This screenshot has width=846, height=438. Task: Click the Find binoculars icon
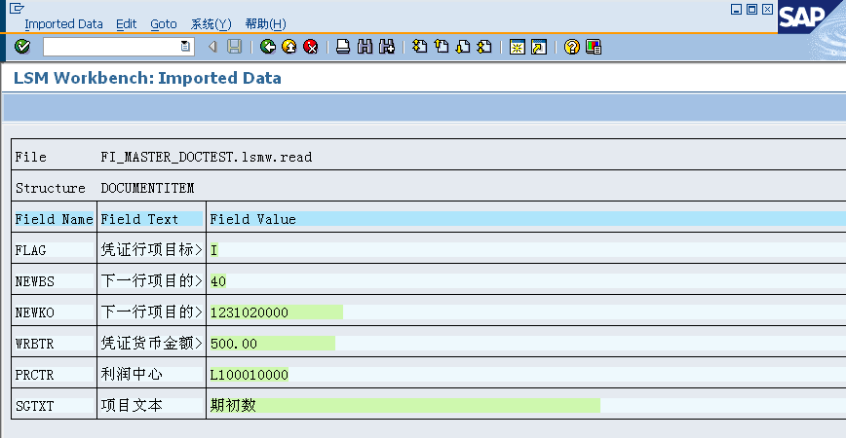(x=365, y=47)
